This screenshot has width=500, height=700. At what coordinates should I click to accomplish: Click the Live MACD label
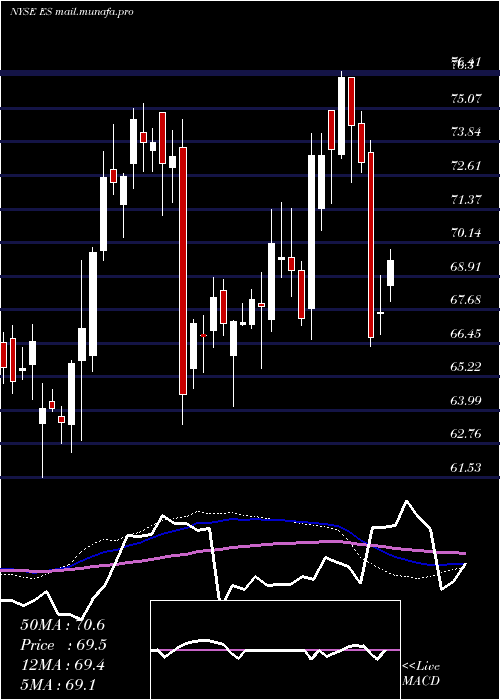click(x=421, y=673)
